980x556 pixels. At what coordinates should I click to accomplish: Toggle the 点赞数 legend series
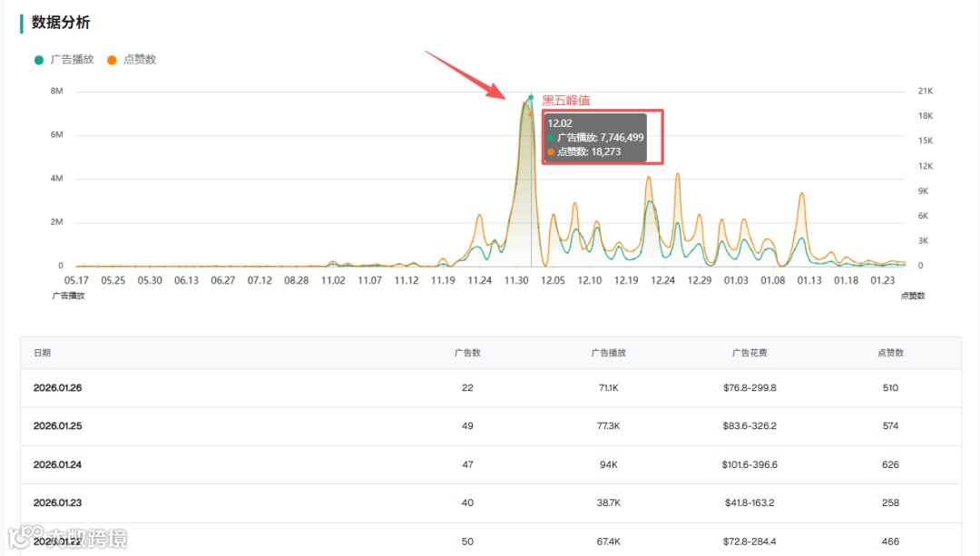click(132, 59)
